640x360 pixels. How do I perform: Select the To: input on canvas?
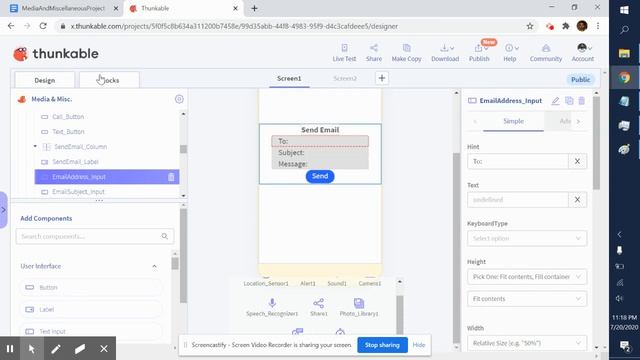(320, 141)
